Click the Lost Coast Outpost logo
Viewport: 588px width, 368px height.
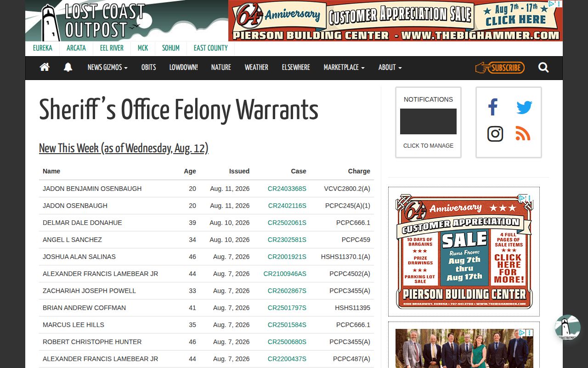coord(127,21)
